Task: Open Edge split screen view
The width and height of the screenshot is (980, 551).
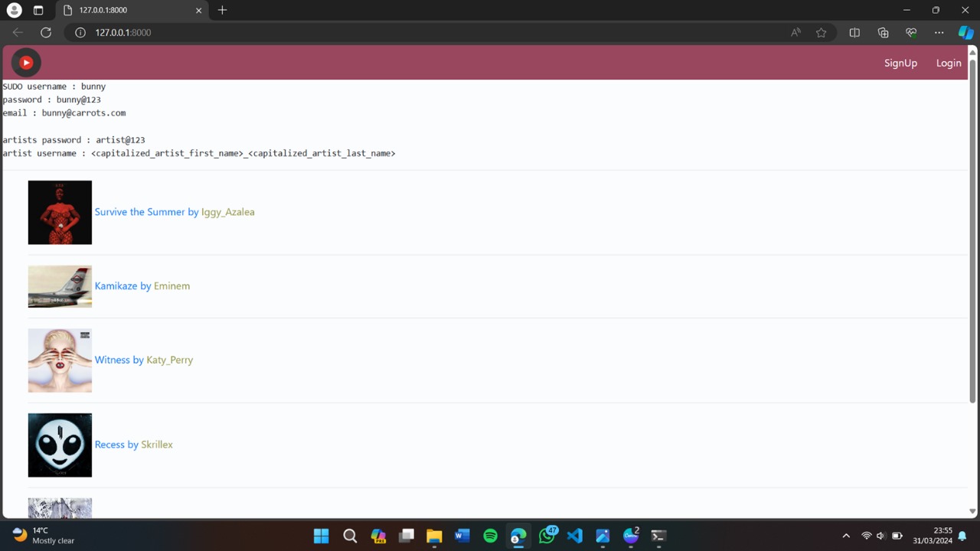Action: (854, 32)
